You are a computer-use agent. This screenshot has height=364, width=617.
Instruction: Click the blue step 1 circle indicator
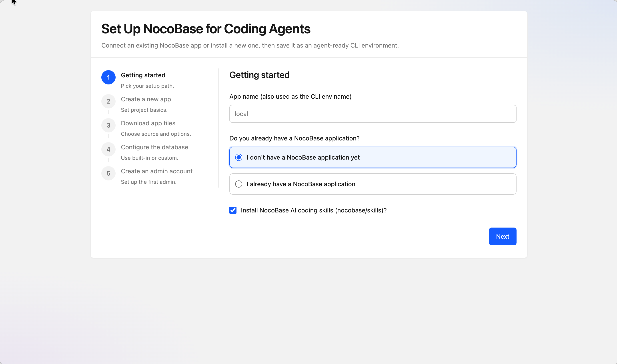tap(108, 77)
